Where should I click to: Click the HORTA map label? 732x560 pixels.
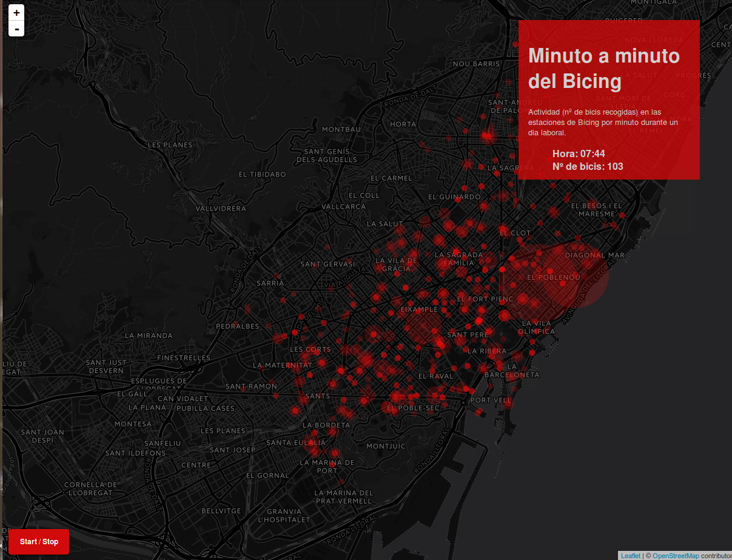point(403,124)
